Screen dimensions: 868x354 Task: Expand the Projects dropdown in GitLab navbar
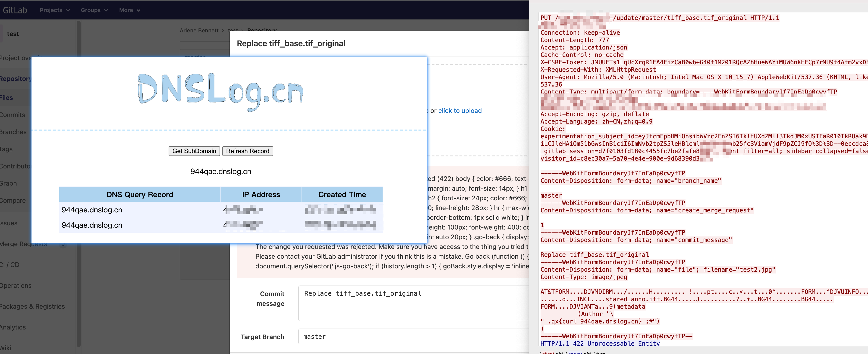coord(55,10)
